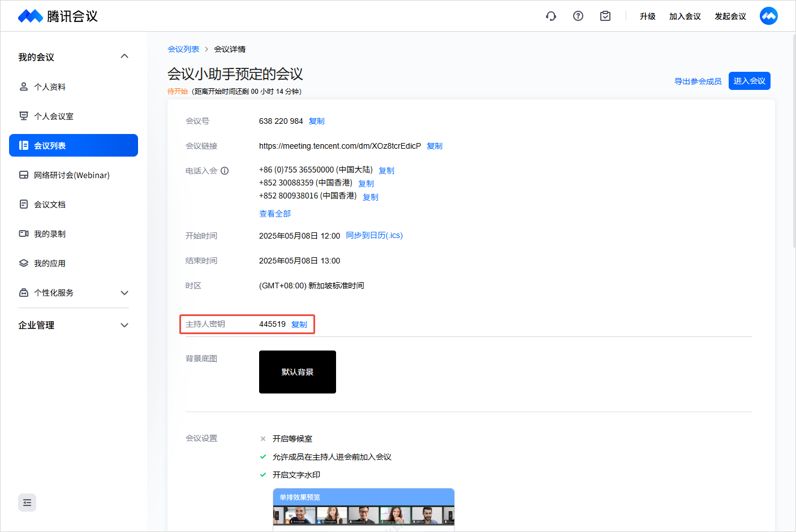796x532 pixels.
Task: Click the start time 2025年05月08日 12:00
Action: (x=299, y=236)
